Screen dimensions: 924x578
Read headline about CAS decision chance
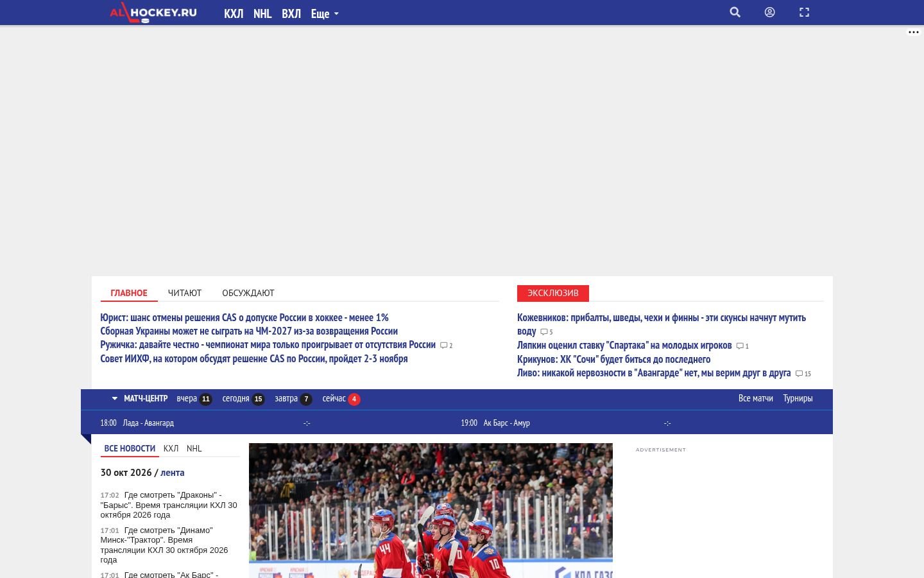(244, 317)
